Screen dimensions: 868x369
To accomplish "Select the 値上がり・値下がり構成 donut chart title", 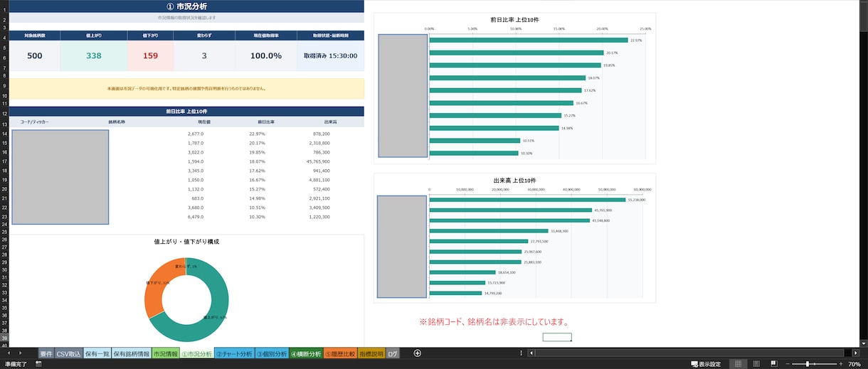I will click(x=186, y=242).
